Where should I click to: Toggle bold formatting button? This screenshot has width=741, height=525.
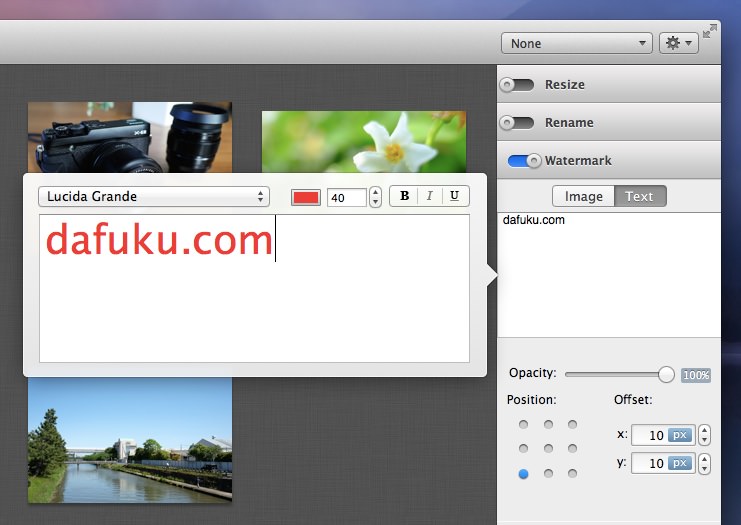404,196
